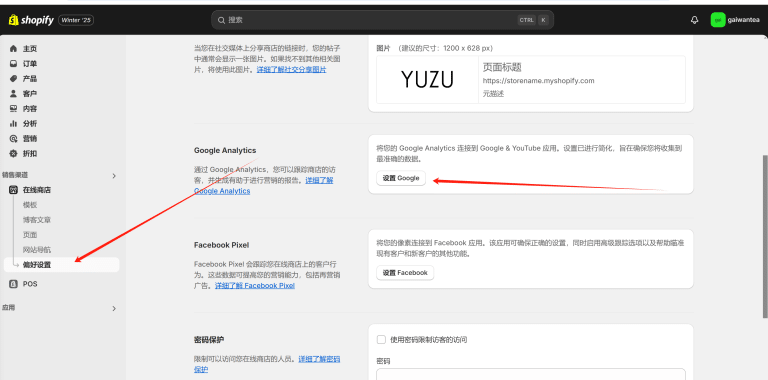Open 客户 in the sidebar
This screenshot has width=768, height=380.
coord(30,94)
